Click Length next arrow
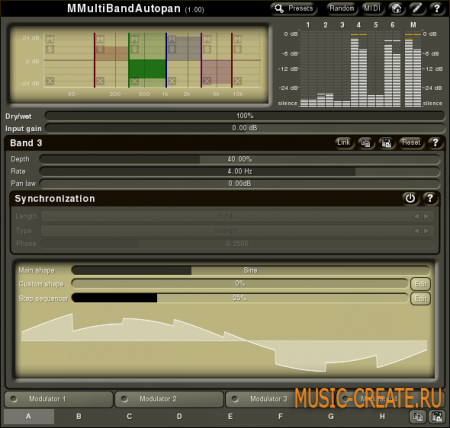This screenshot has height=428, width=450. (426, 216)
